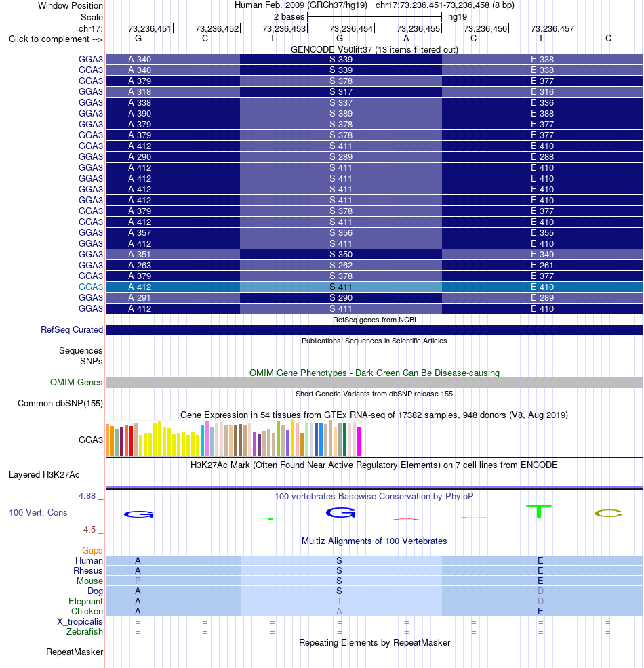Click position label 73,236,457
Viewport: 644px width, 668px height.
(x=552, y=28)
